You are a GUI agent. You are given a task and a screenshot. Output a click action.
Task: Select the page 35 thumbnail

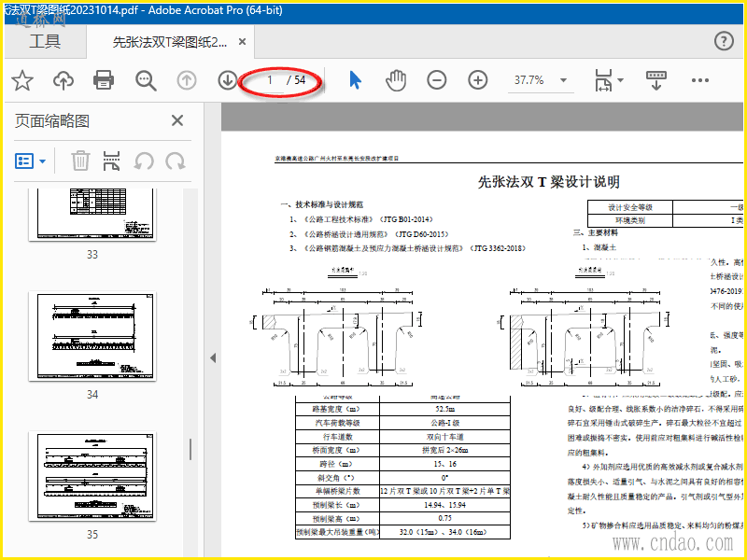point(92,476)
